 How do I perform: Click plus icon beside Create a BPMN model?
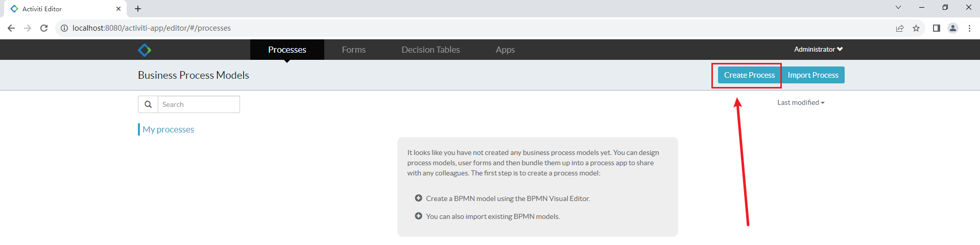[418, 198]
